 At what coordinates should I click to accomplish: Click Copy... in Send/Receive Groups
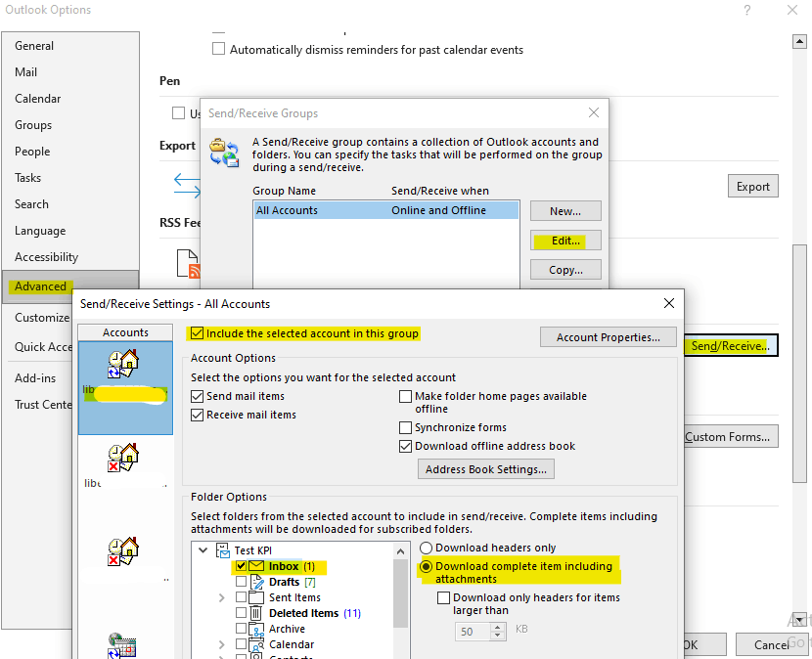[565, 270]
